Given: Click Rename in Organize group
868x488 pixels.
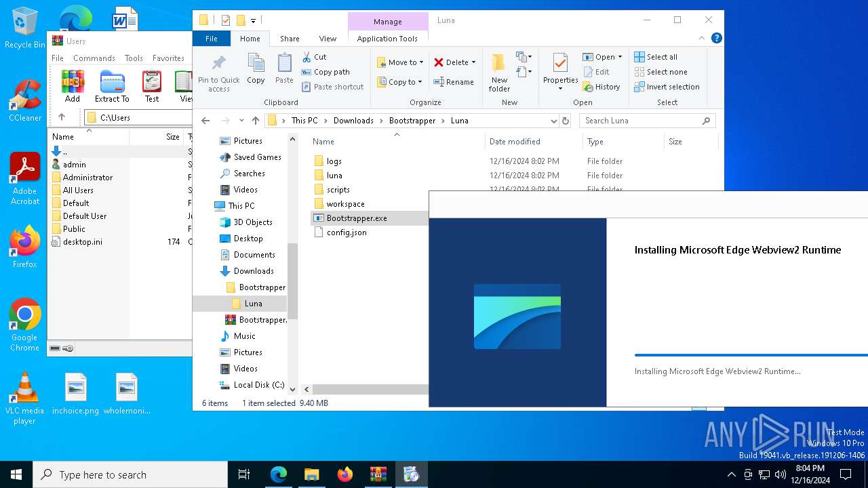Looking at the screenshot, I should coord(454,82).
